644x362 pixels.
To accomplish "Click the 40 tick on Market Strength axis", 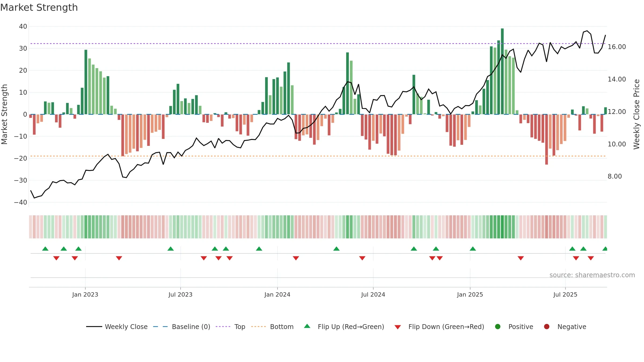I will [23, 27].
